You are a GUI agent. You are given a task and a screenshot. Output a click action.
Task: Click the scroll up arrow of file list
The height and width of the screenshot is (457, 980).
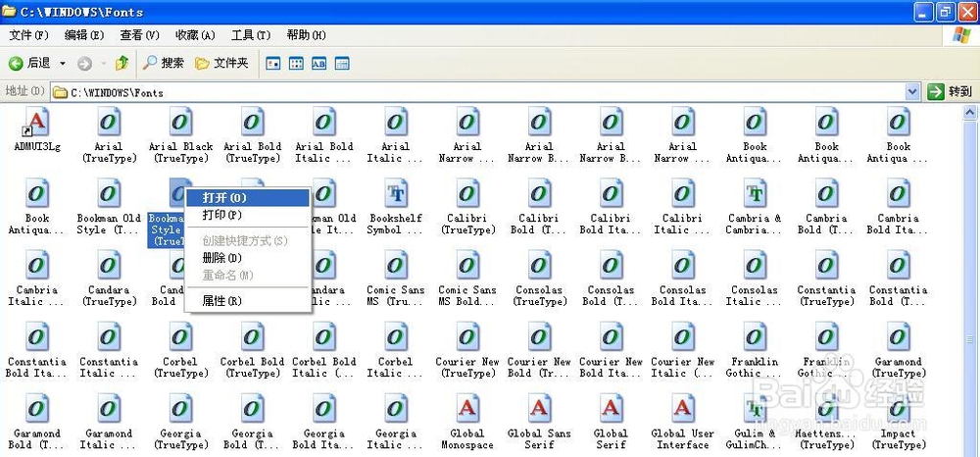[970, 113]
